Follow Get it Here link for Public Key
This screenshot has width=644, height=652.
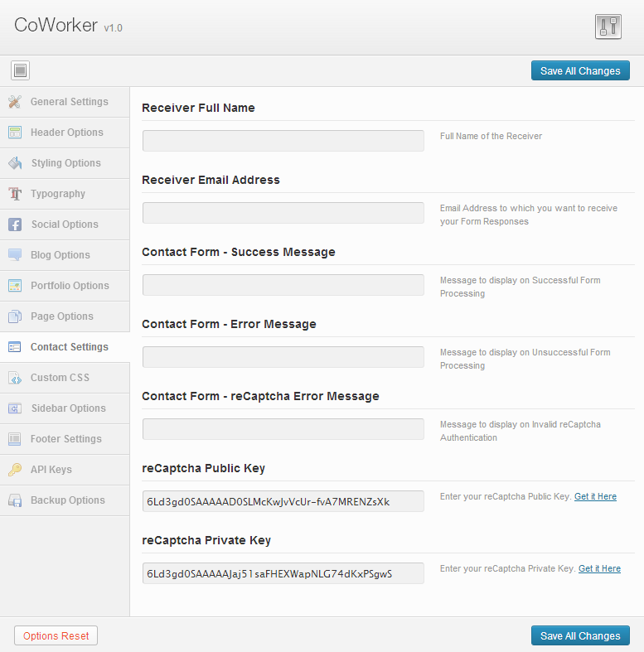click(x=595, y=496)
